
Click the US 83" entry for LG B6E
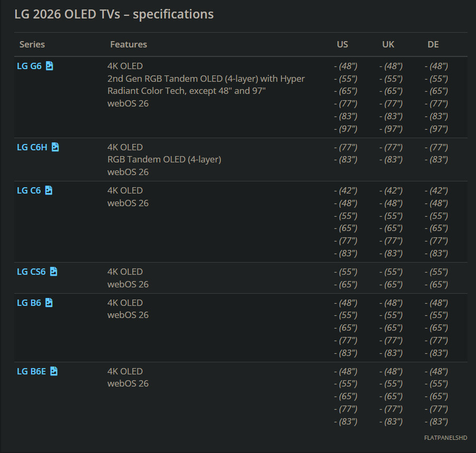pos(346,422)
